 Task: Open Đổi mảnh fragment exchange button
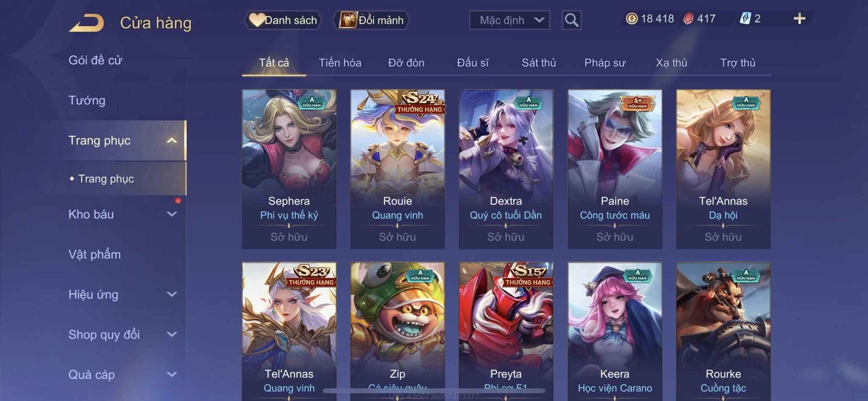point(371,20)
